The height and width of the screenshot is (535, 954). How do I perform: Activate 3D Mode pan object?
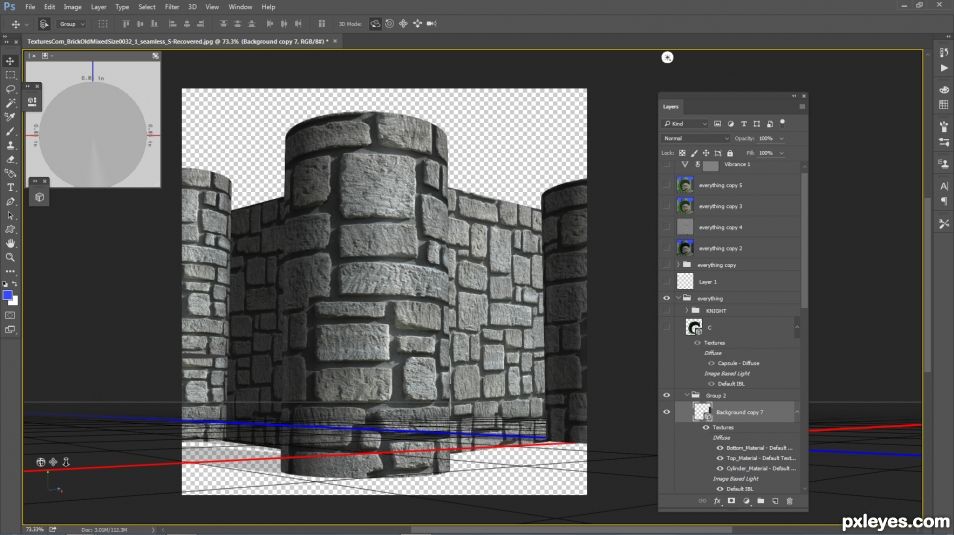[403, 24]
